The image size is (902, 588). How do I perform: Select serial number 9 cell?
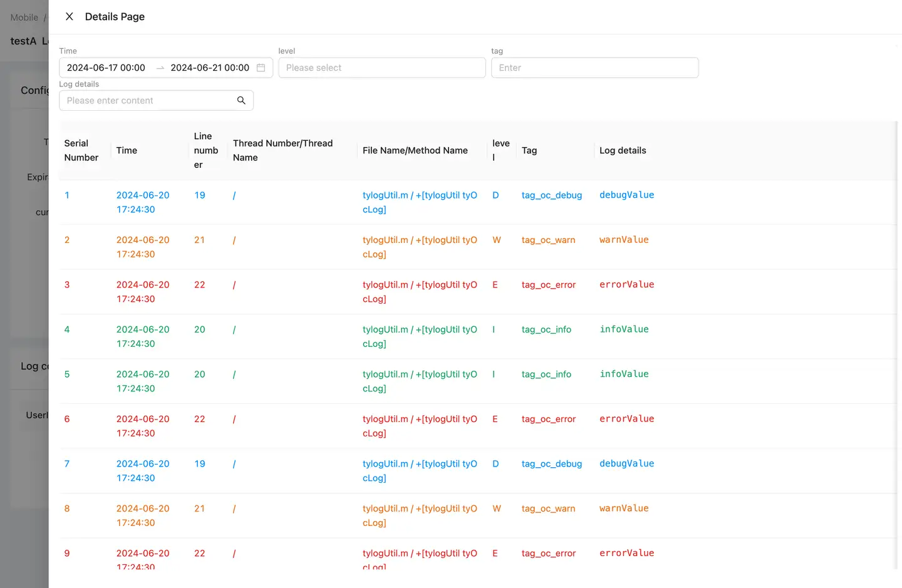click(x=67, y=554)
